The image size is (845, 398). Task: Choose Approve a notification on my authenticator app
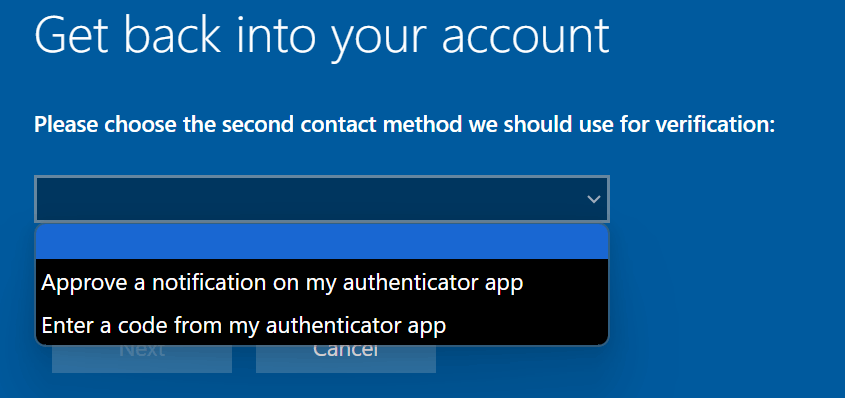click(x=322, y=282)
